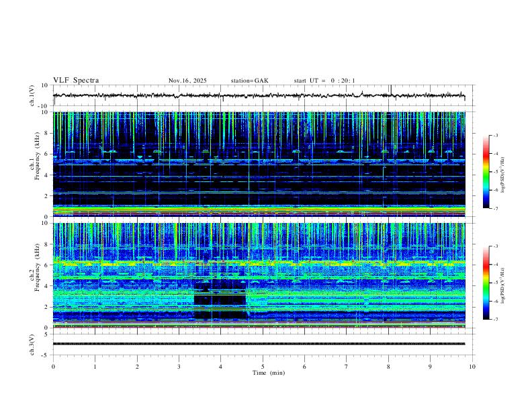This screenshot has width=532, height=411.
Task: Click the ch.2 spectrogram color scale bar
Action: point(486,283)
